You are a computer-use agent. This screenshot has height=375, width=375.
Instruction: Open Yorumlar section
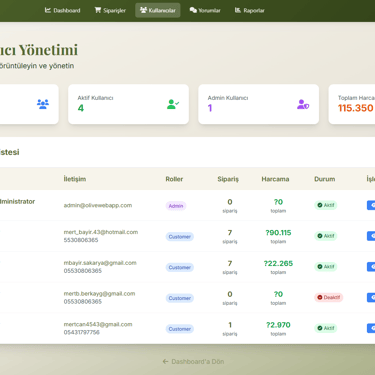[x=205, y=10]
